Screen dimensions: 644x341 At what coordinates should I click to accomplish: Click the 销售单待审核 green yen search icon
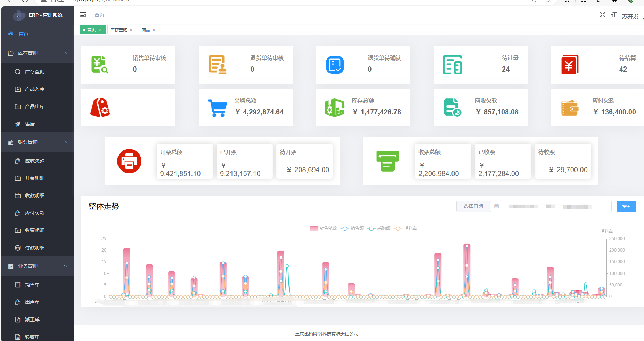pyautogui.click(x=100, y=65)
